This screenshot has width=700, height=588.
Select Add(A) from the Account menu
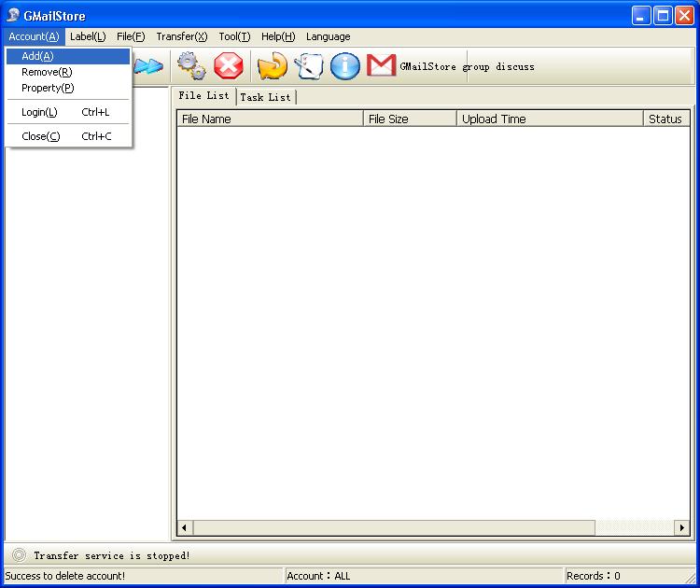(x=37, y=56)
